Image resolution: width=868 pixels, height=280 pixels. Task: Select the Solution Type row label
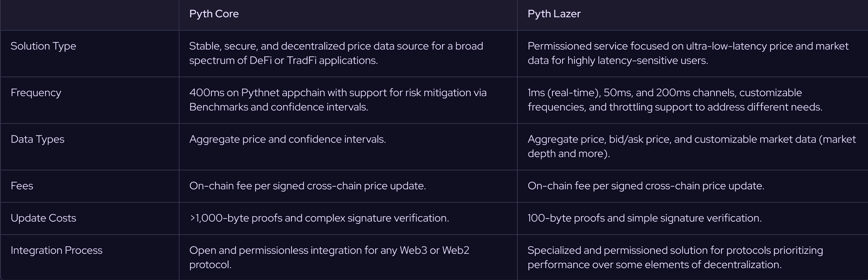(43, 46)
